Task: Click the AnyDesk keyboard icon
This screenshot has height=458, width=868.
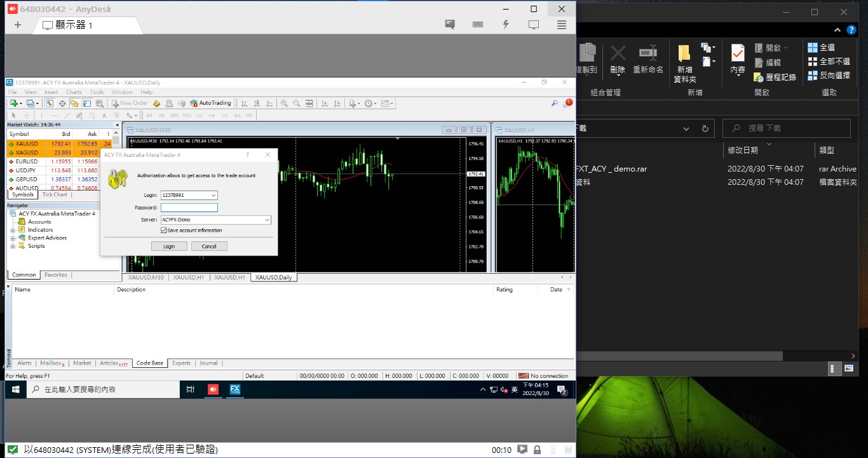Action: (478, 25)
